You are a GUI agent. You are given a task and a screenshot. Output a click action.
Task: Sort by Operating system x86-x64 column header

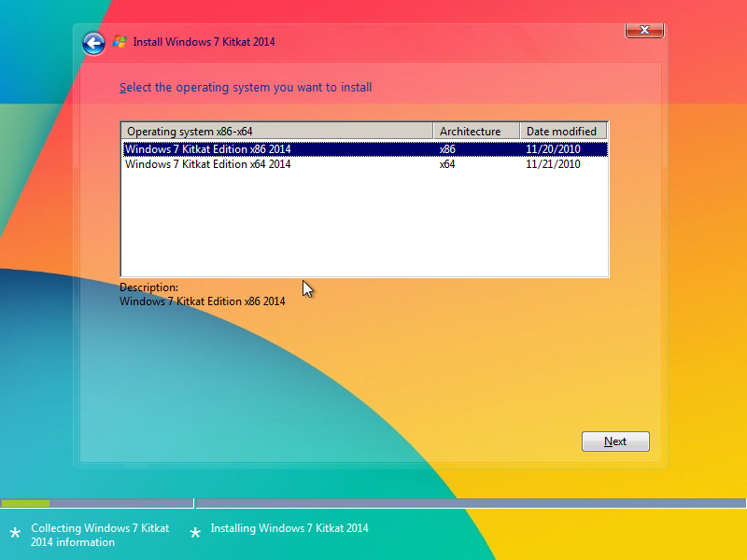click(x=277, y=131)
